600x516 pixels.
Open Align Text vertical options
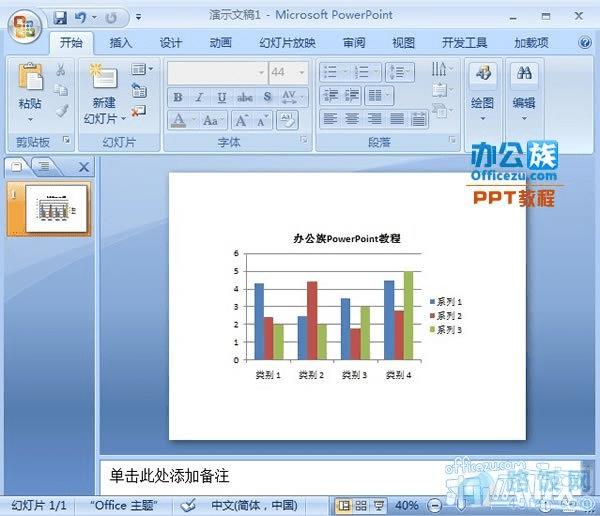pyautogui.click(x=442, y=90)
